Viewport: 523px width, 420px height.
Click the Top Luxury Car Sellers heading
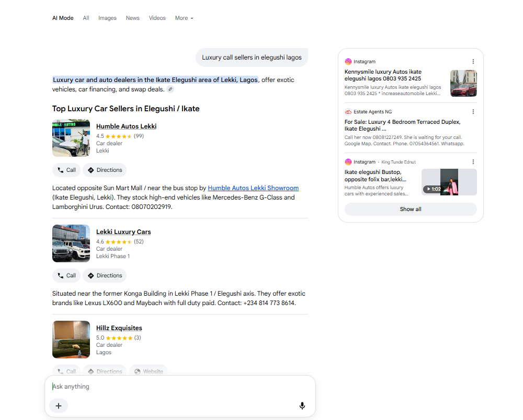[x=126, y=109]
